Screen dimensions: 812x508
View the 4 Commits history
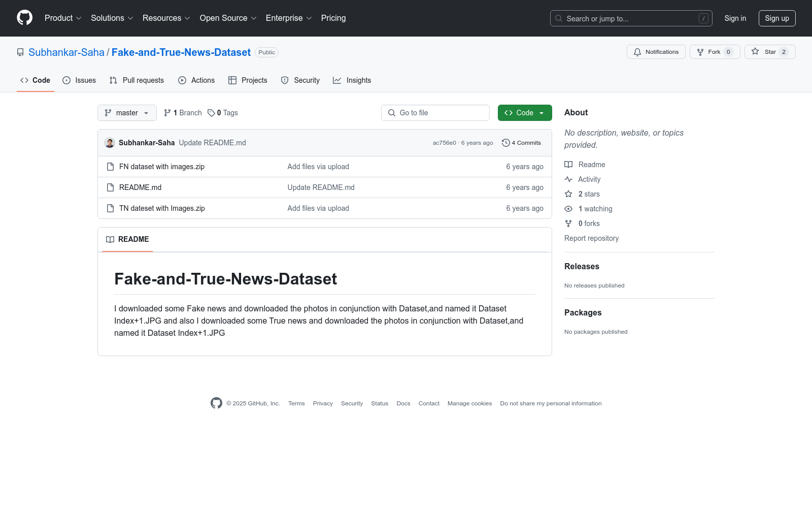521,143
